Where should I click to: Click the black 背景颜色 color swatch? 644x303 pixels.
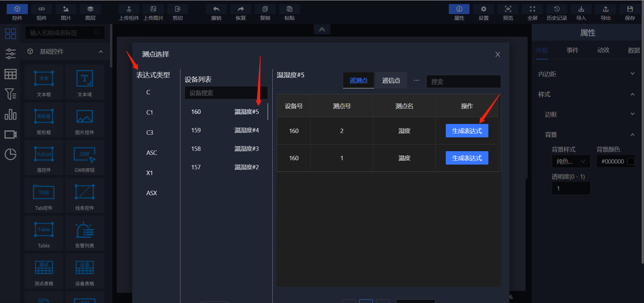coord(631,162)
